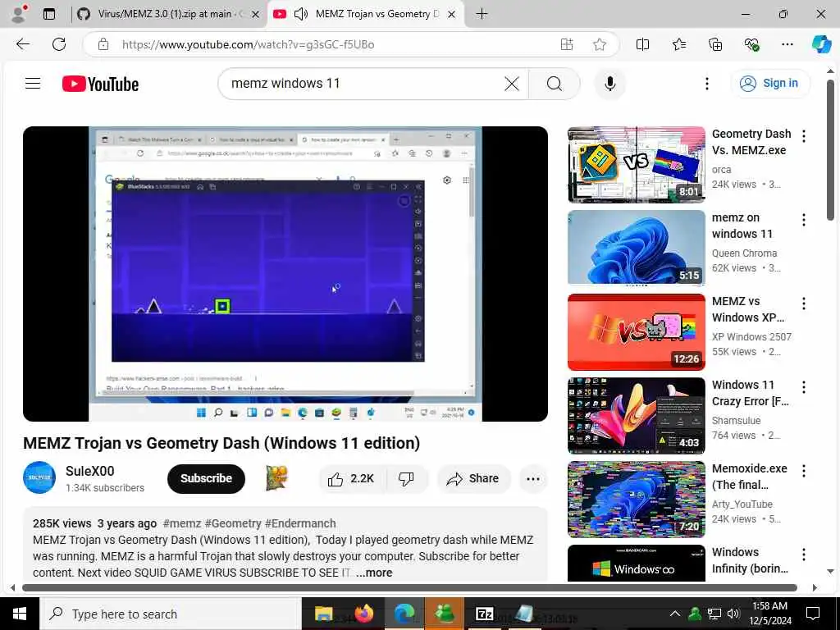The width and height of the screenshot is (840, 630).
Task: Open the Favorites list
Action: point(678,44)
